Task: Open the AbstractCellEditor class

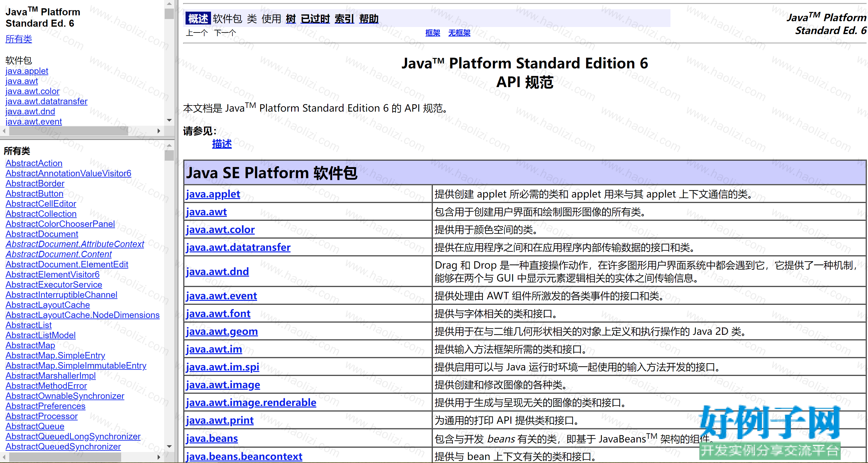Action: pyautogui.click(x=41, y=204)
